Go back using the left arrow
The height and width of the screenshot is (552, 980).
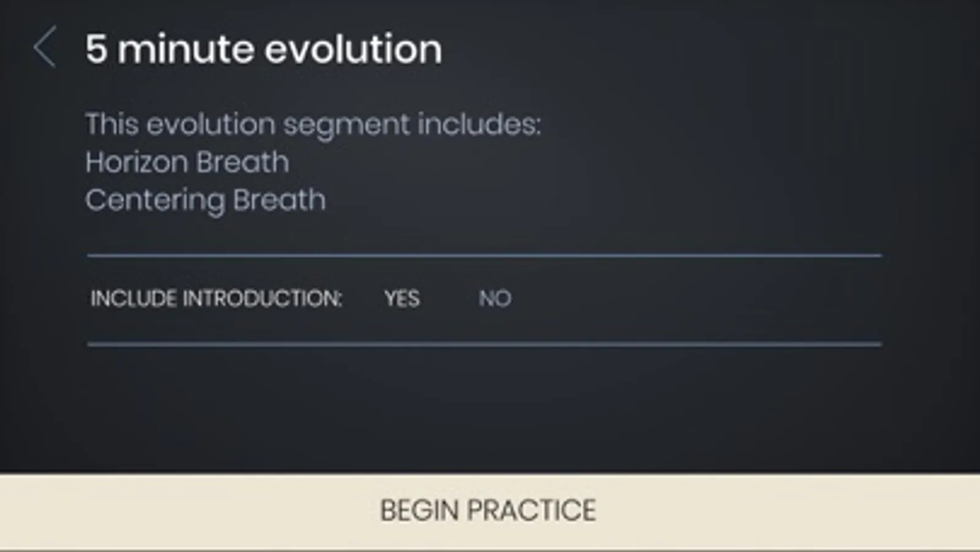(45, 47)
